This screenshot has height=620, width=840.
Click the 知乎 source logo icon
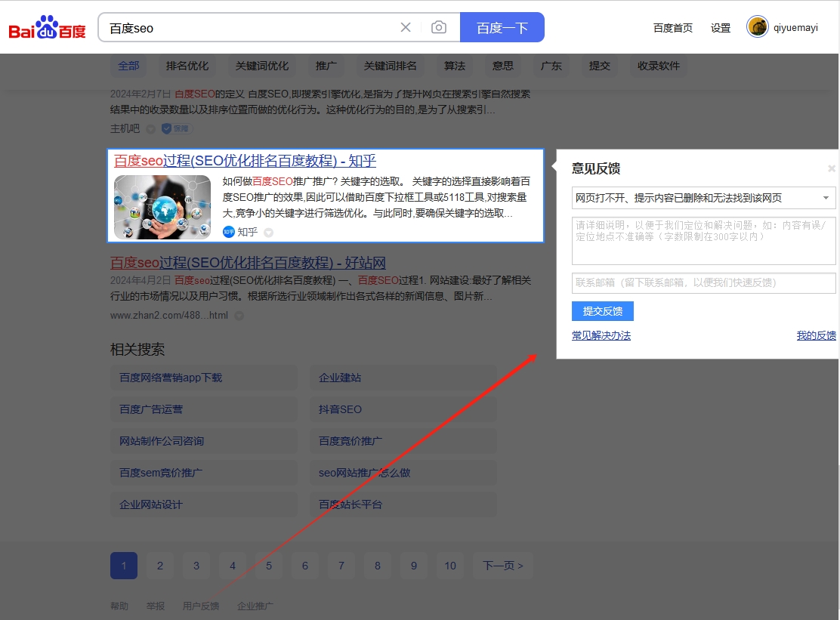coord(229,232)
